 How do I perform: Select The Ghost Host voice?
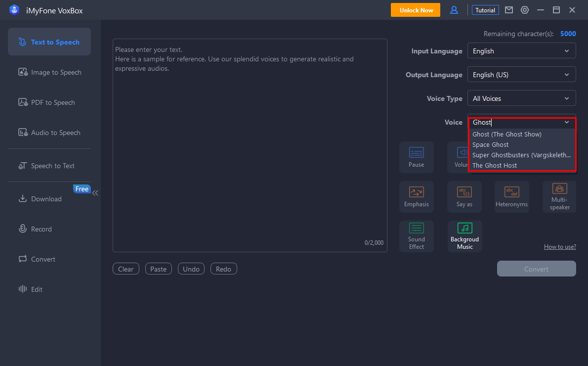coord(522,165)
